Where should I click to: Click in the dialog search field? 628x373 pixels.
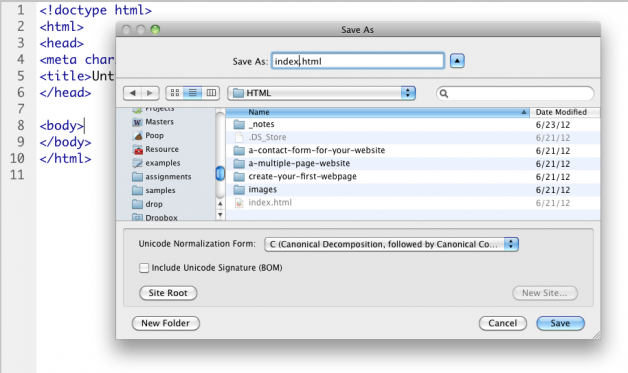pos(515,93)
